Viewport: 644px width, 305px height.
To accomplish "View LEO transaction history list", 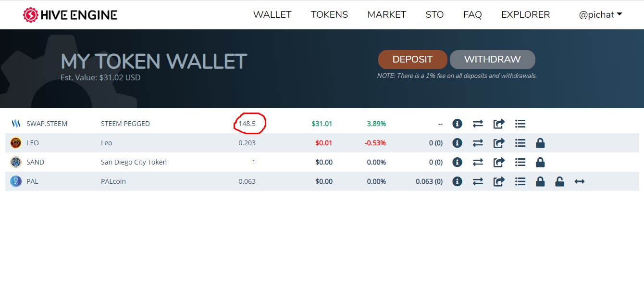I will [520, 143].
